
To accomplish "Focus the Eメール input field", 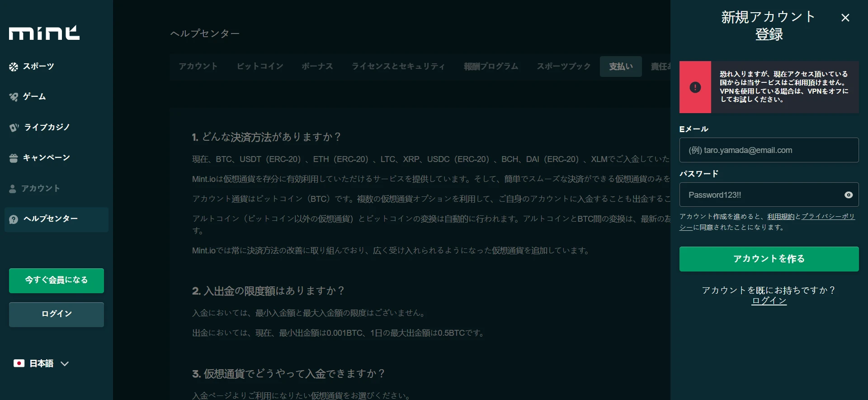I will [x=769, y=150].
